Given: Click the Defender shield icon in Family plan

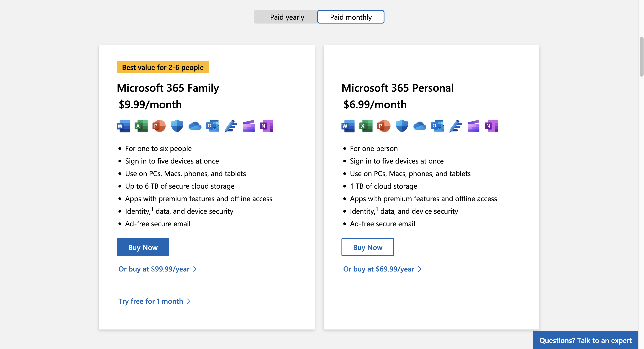Looking at the screenshot, I should (177, 126).
